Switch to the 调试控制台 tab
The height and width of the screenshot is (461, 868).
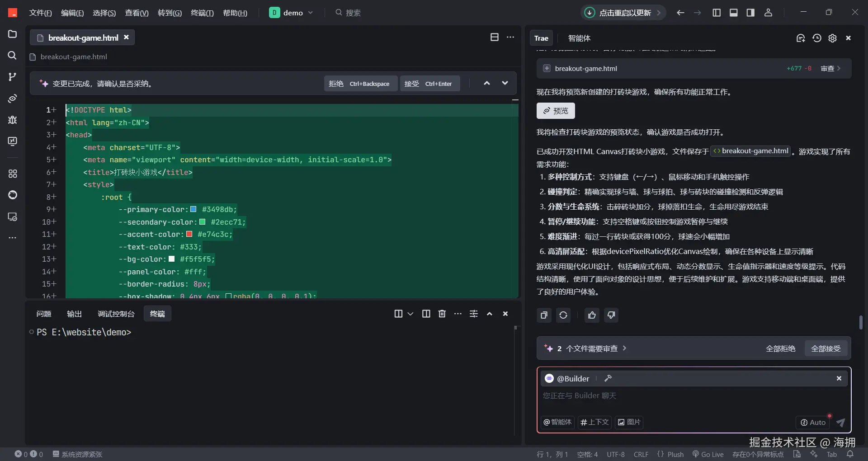tap(116, 313)
